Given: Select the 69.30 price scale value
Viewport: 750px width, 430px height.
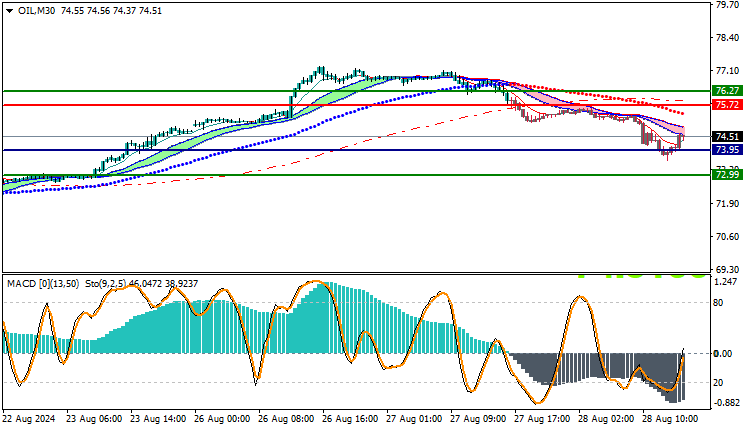Looking at the screenshot, I should point(727,270).
